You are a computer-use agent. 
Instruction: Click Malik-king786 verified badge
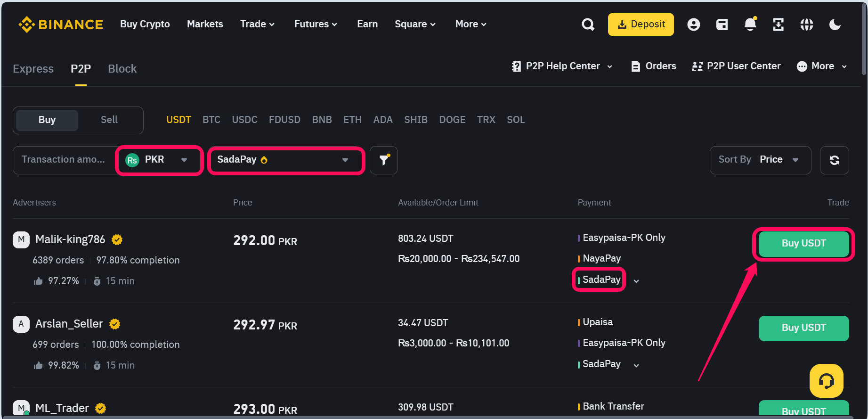117,239
